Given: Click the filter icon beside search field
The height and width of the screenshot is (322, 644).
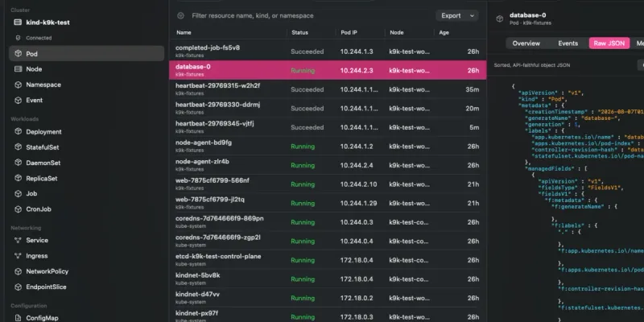Looking at the screenshot, I should [x=180, y=15].
